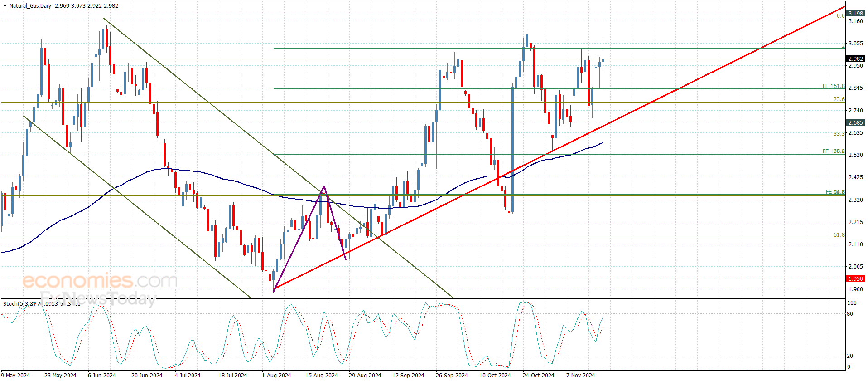Select the 33.3 Fibonacci level label
Image resolution: width=868 pixels, height=381 pixels.
pyautogui.click(x=839, y=134)
